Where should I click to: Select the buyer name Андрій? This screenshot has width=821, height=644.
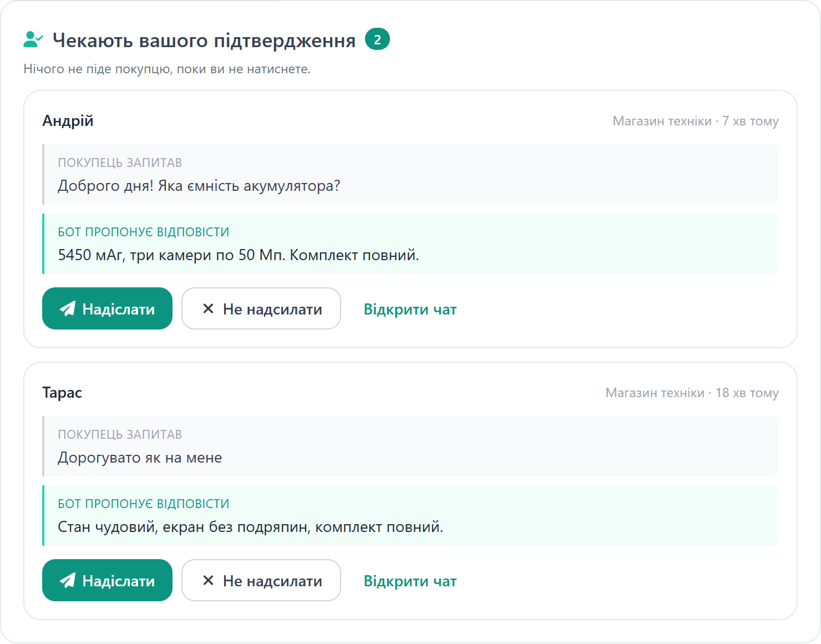point(68,121)
